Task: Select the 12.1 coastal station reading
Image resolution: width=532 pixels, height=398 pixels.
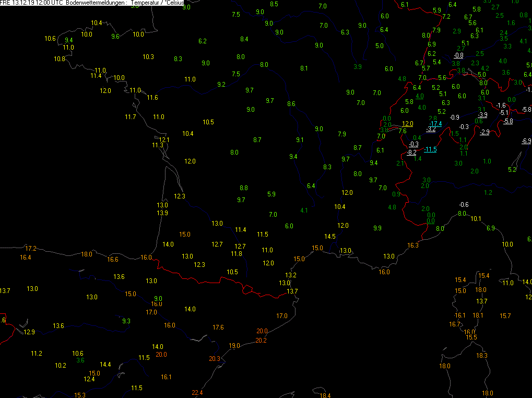Action: (164, 139)
